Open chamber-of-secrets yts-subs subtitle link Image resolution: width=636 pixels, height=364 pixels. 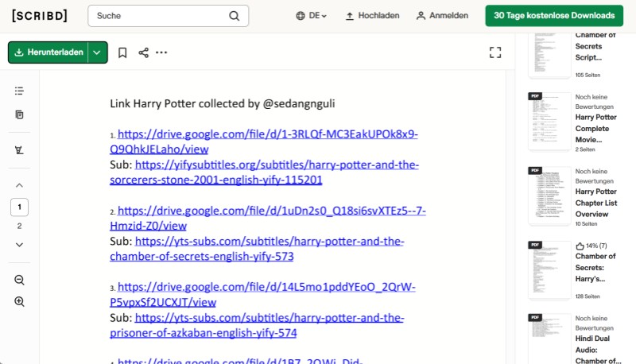257,249
